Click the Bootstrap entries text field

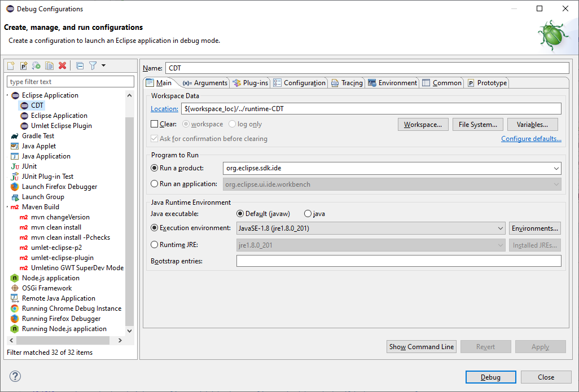[x=399, y=261]
